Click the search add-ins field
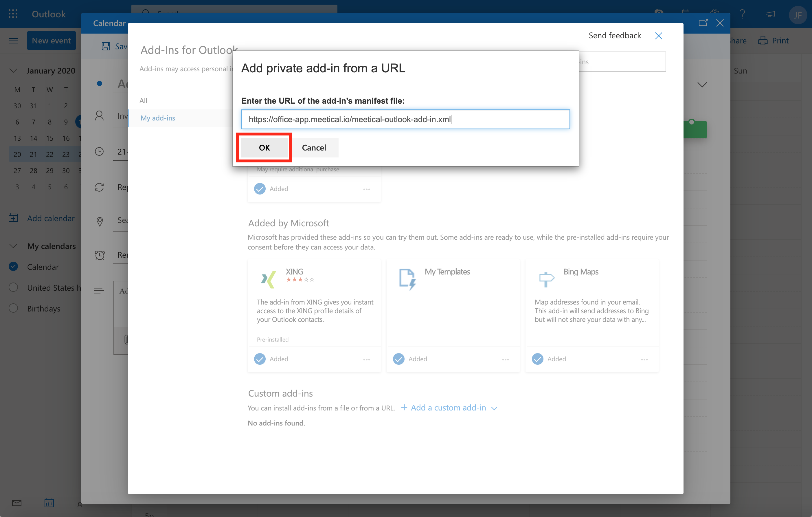This screenshot has height=517, width=812. coord(622,62)
